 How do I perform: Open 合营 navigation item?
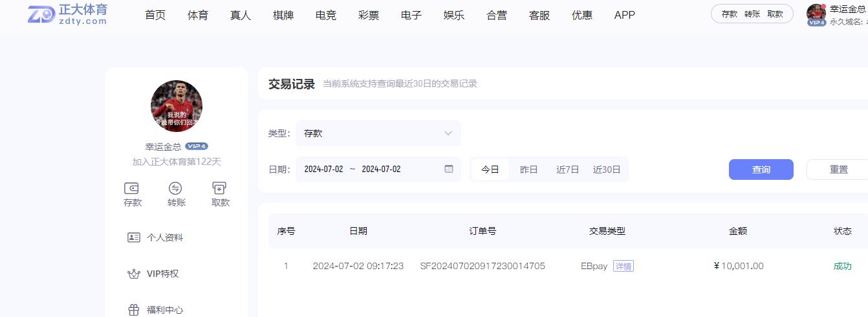(497, 15)
